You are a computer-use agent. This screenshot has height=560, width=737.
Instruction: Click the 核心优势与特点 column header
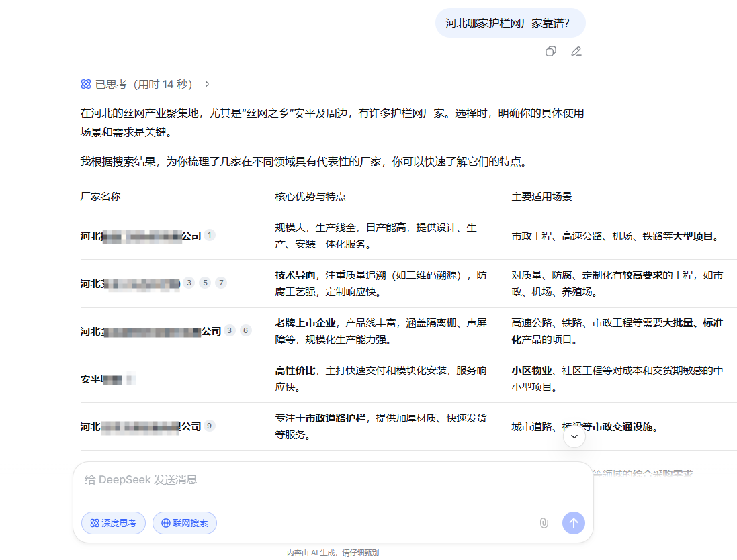(310, 197)
